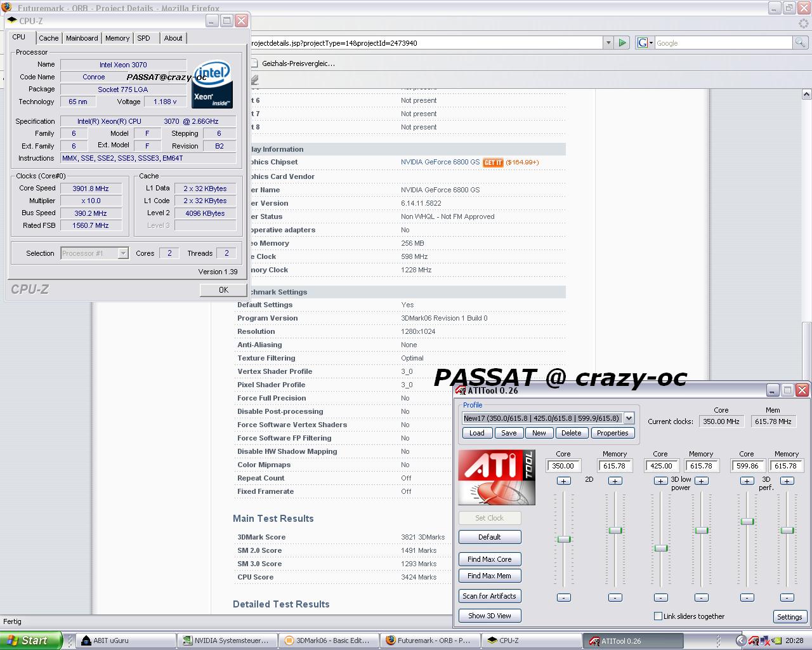Click browser vertical scrollbar up arrow
812x650 pixels.
click(x=806, y=95)
